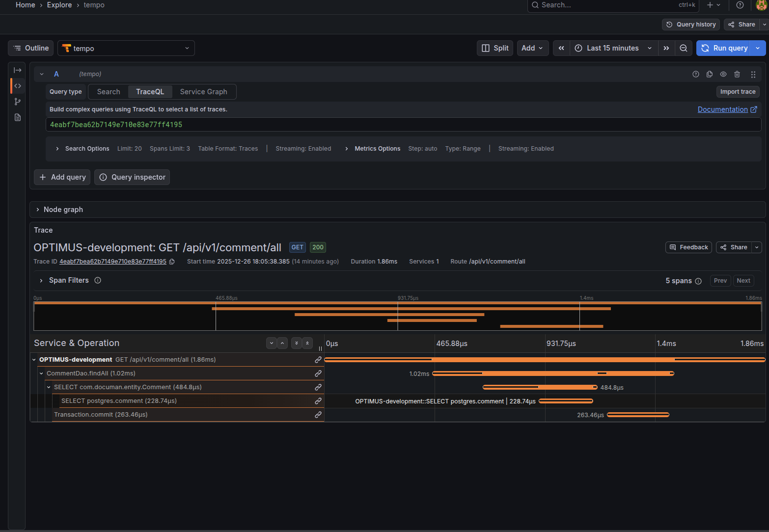Image resolution: width=769 pixels, height=532 pixels.
Task: Open the Last 15 minutes time picker
Action: tap(613, 48)
